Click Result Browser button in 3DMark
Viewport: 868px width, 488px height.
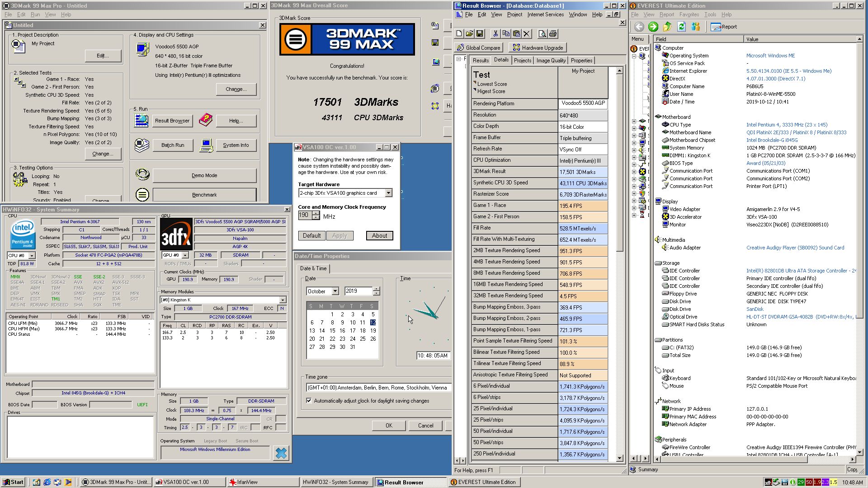point(172,121)
